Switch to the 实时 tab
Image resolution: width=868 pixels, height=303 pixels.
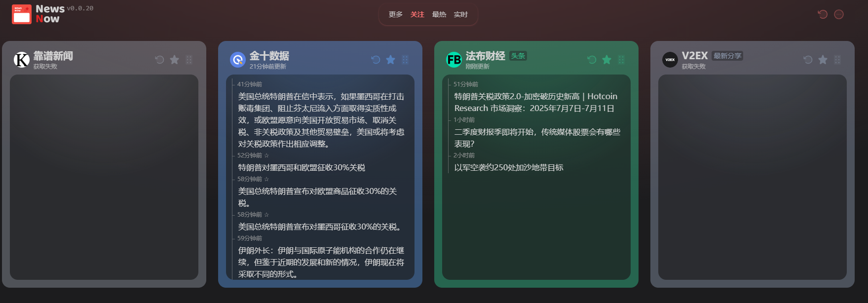pyautogui.click(x=461, y=14)
